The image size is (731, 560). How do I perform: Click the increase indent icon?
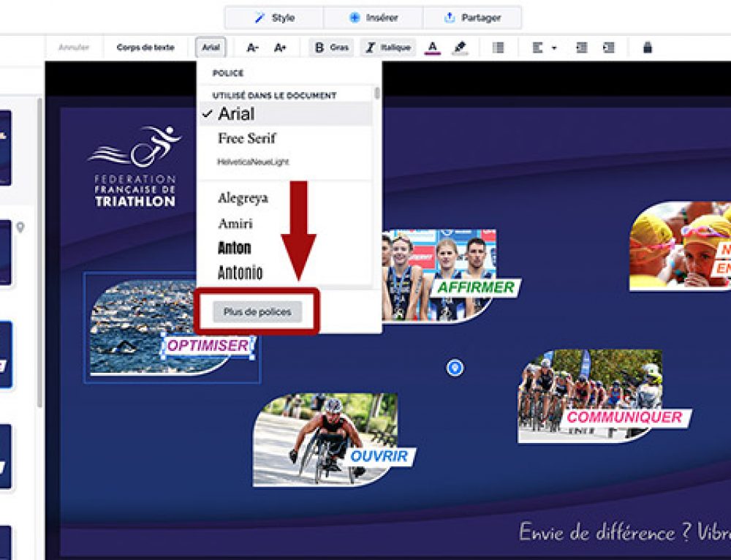click(608, 48)
